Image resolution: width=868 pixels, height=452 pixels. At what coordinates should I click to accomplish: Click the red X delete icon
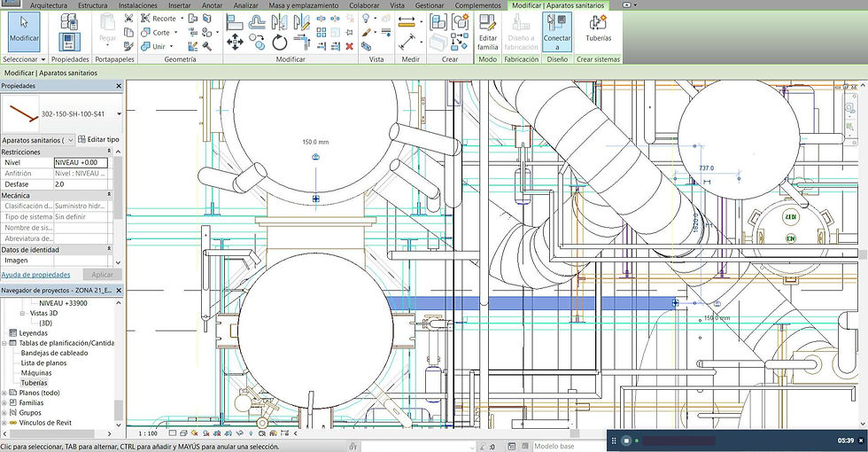[x=349, y=46]
